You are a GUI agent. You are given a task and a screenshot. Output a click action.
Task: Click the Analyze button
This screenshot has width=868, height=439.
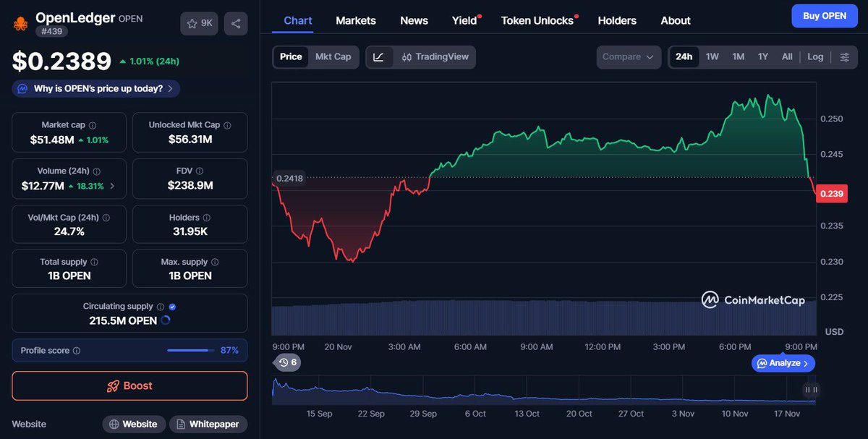click(783, 363)
